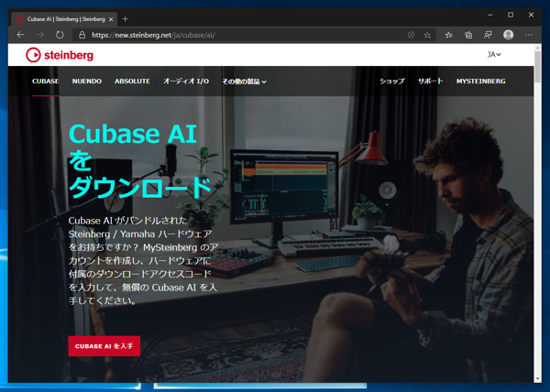Select the Cubase AI | Steinberg tab
This screenshot has width=550, height=392.
click(x=64, y=19)
